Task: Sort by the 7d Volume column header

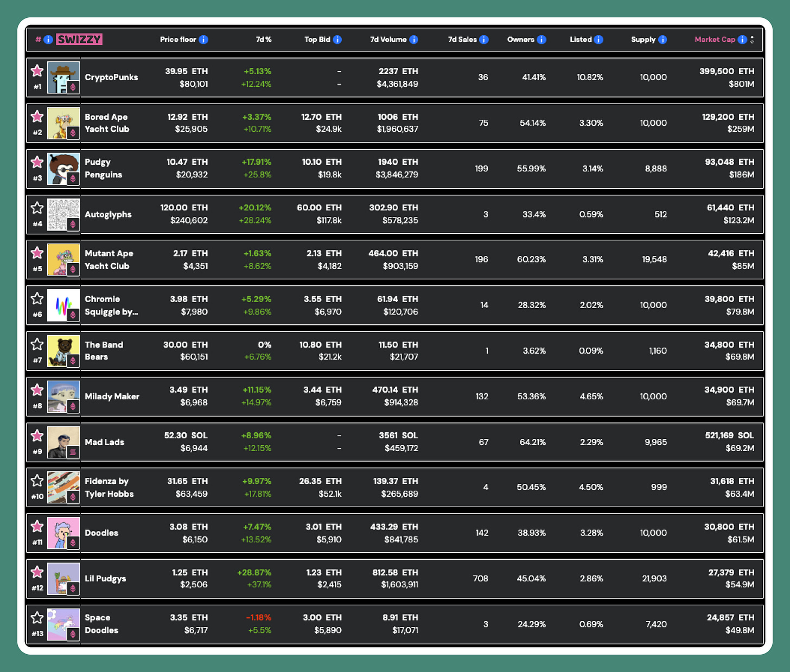Action: [x=388, y=40]
